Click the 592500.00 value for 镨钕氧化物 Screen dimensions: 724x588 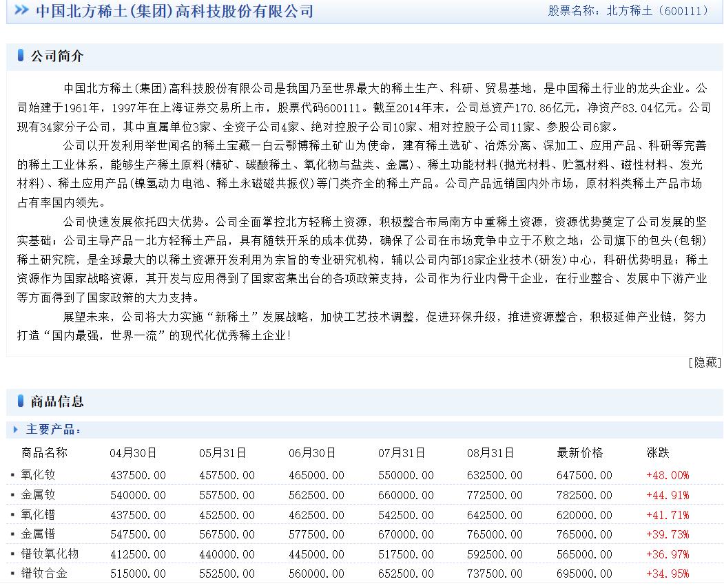click(495, 554)
